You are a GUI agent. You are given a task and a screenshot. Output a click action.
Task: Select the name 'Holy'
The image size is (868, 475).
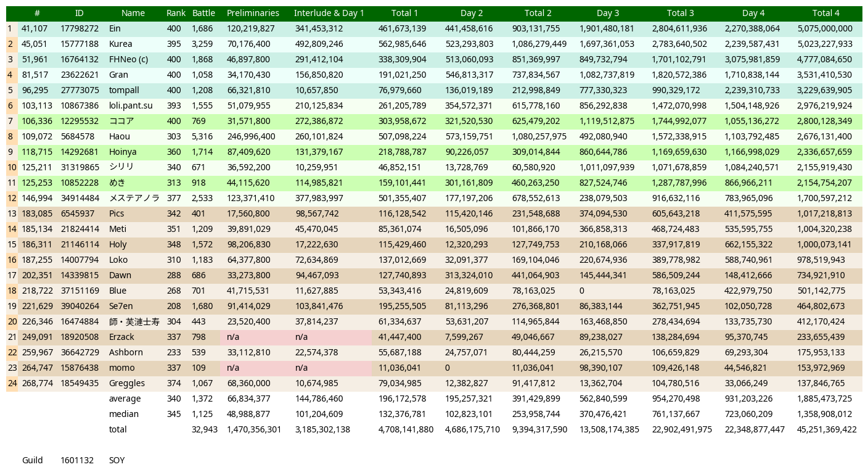pyautogui.click(x=118, y=244)
